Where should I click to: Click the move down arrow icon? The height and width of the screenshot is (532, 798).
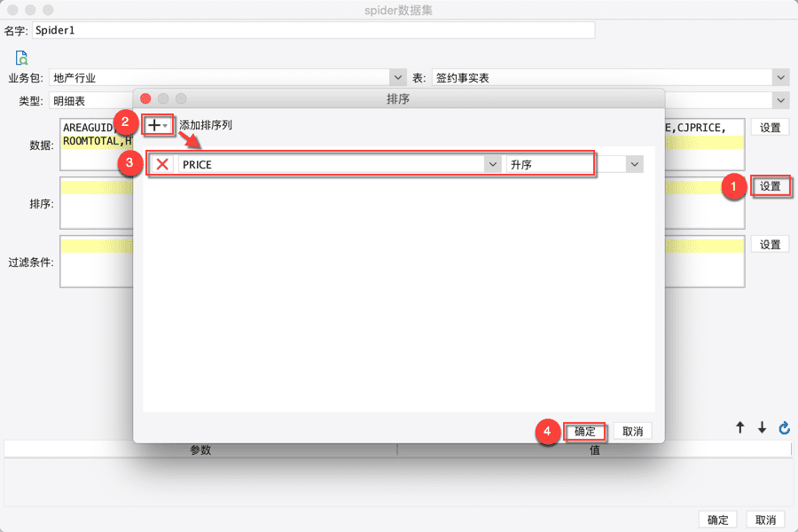point(762,427)
